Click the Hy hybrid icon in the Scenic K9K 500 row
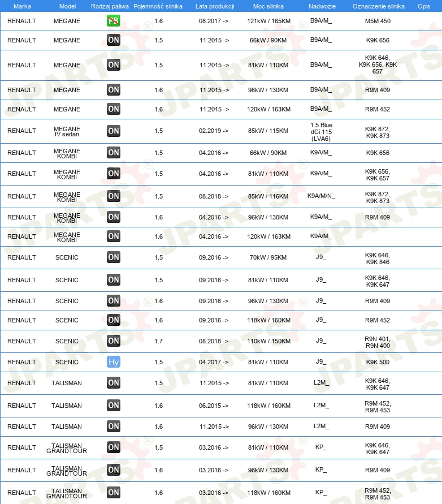 coord(114,362)
